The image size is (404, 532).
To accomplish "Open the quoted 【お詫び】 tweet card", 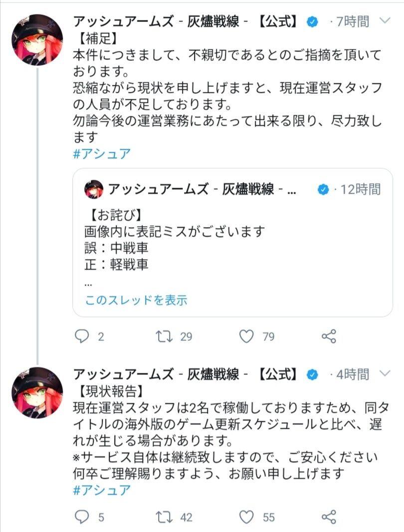I will pos(233,243).
